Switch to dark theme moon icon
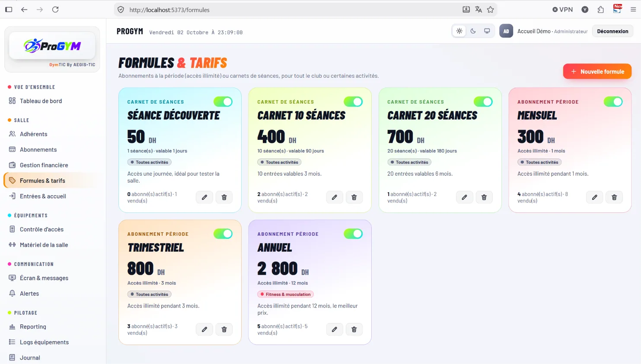The width and height of the screenshot is (641, 364). [x=473, y=31]
